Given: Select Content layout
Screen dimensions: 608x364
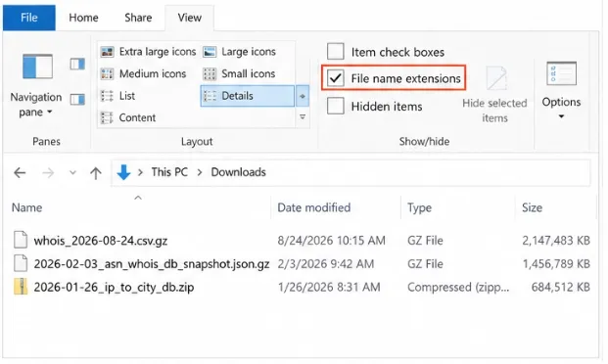Looking at the screenshot, I should pyautogui.click(x=128, y=117).
